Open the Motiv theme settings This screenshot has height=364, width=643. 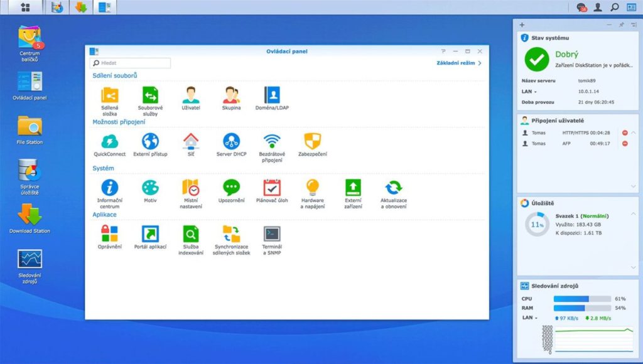tap(150, 191)
